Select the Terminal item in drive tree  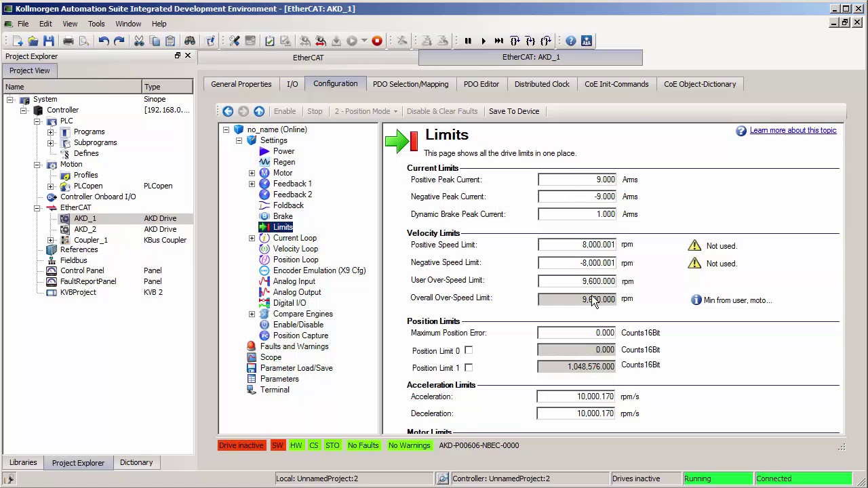point(275,390)
